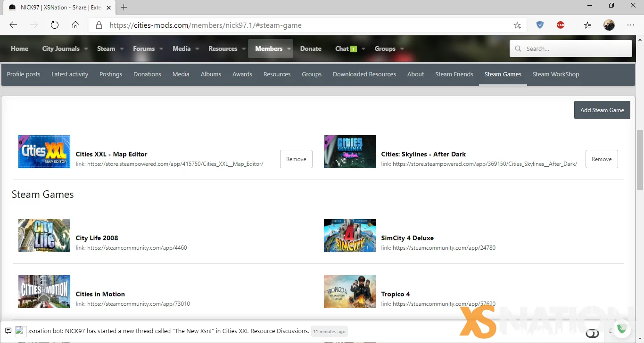The height and width of the screenshot is (343, 644).
Task: Click the browser address bar
Action: point(306,25)
